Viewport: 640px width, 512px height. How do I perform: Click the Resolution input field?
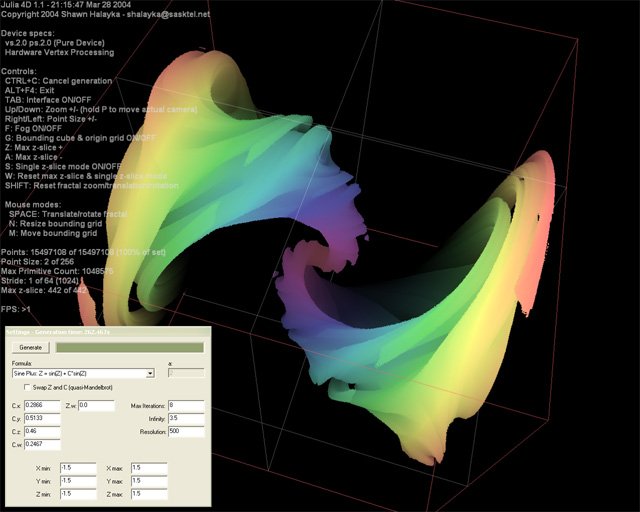click(186, 431)
